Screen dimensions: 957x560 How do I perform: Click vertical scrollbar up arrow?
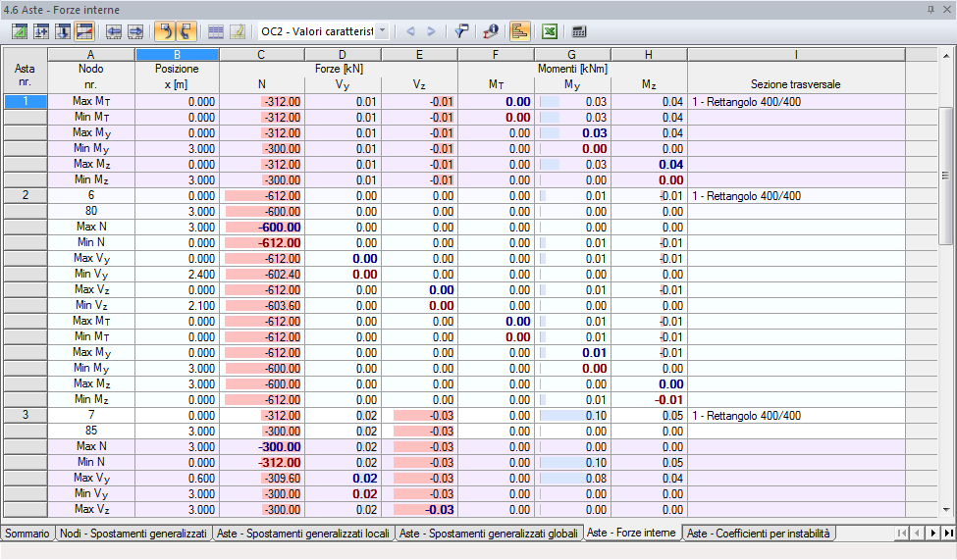(946, 56)
